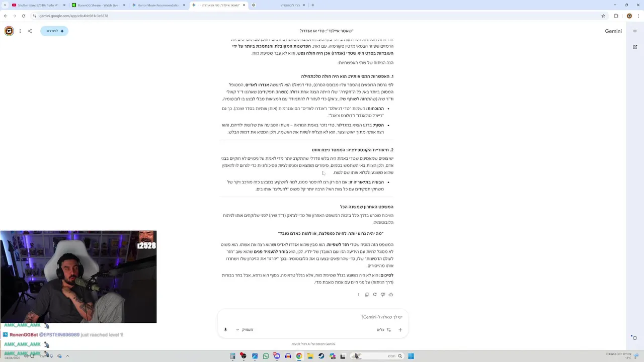Click the heading 'המשפט האחרון שמשנה הכל'
The width and height of the screenshot is (644, 362).
point(366,207)
